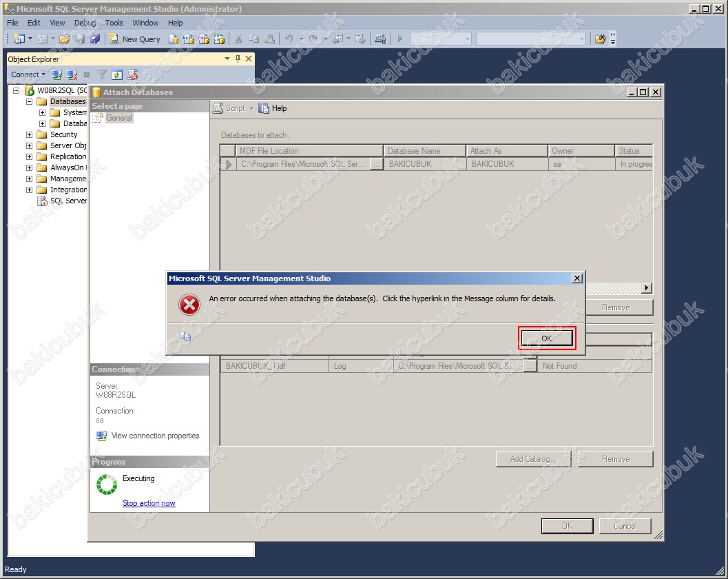
Task: Click the Script icon in Attach Databases dialog
Action: (x=218, y=108)
